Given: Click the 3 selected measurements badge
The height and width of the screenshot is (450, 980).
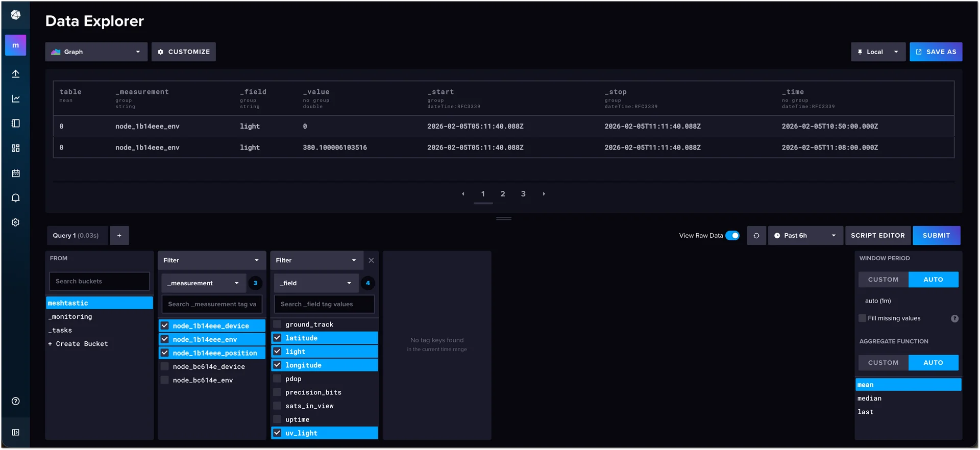Looking at the screenshot, I should [255, 283].
